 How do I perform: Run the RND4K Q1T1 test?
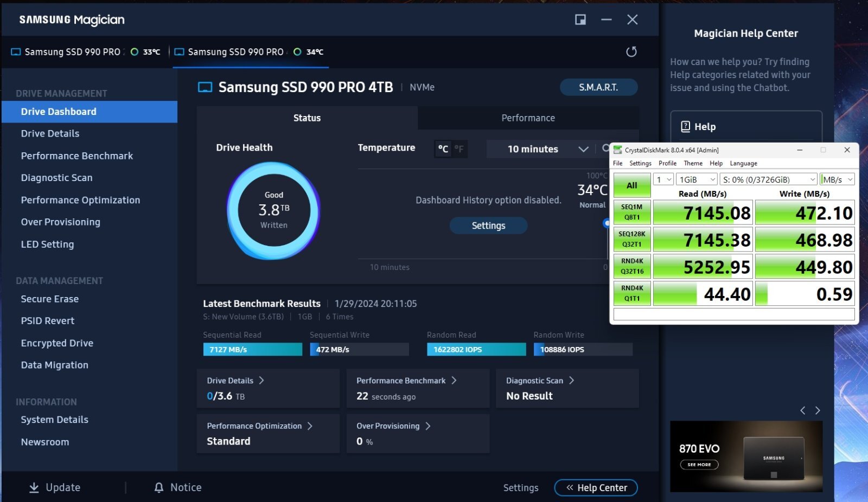632,293
